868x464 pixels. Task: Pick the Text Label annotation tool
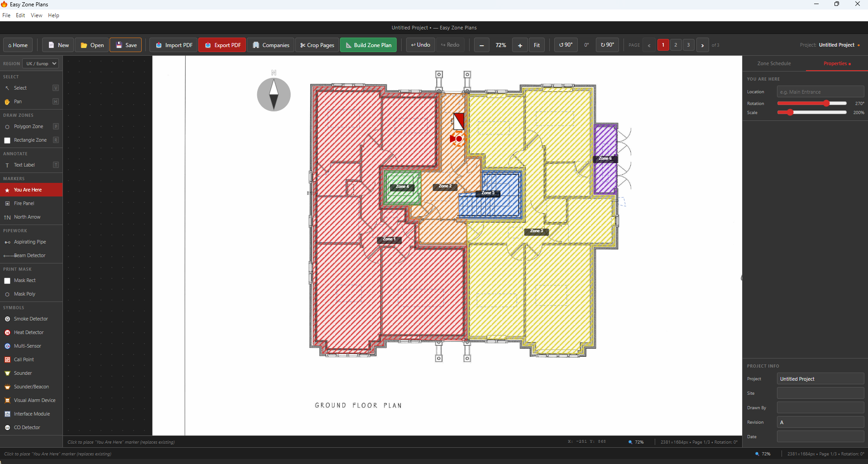[31, 165]
